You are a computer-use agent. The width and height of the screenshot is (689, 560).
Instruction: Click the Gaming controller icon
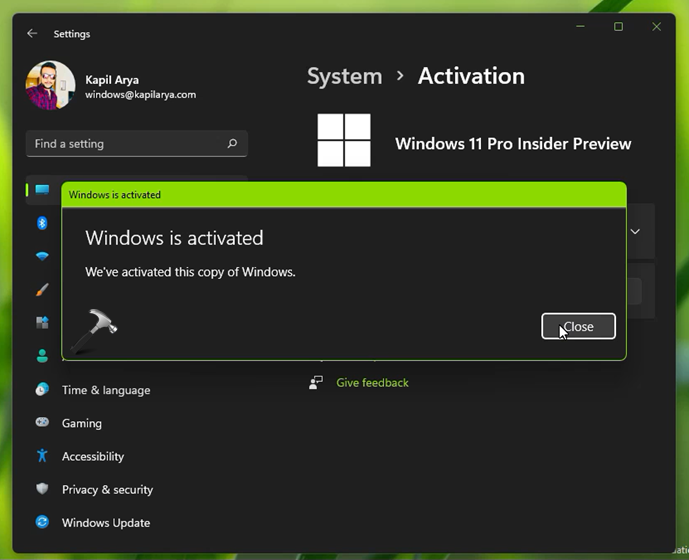click(x=42, y=422)
